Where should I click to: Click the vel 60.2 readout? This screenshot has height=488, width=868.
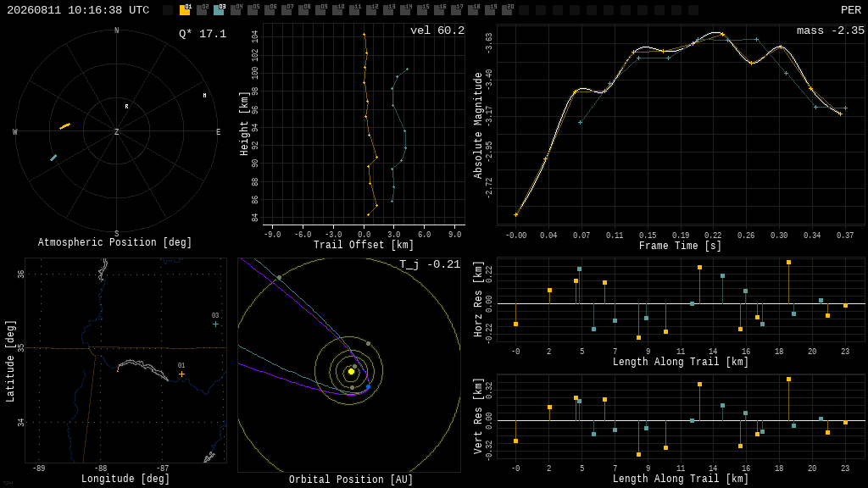pos(437,30)
